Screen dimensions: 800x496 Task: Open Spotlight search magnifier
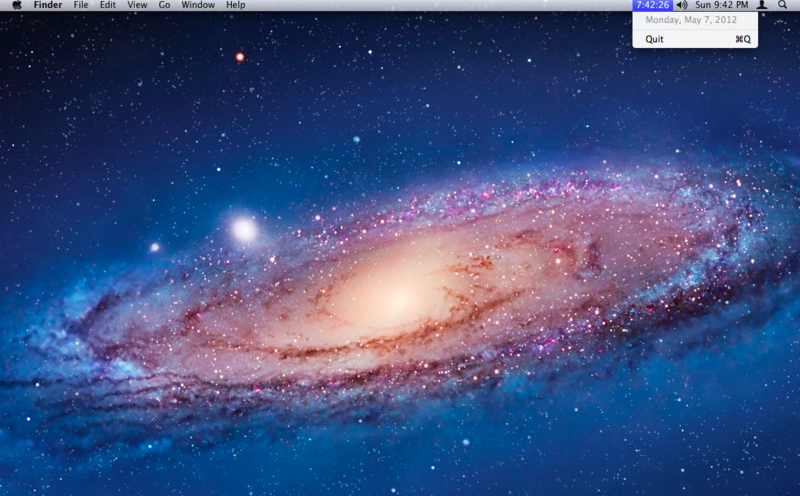782,5
